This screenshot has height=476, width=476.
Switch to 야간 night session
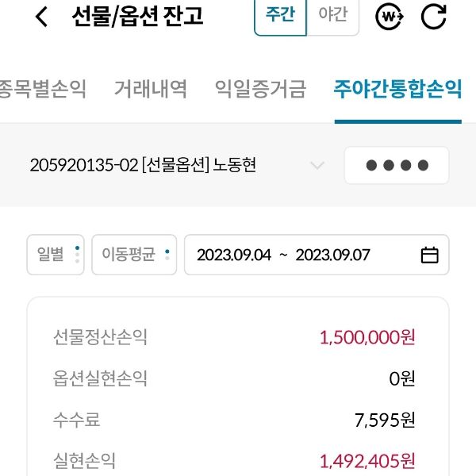pyautogui.click(x=333, y=16)
